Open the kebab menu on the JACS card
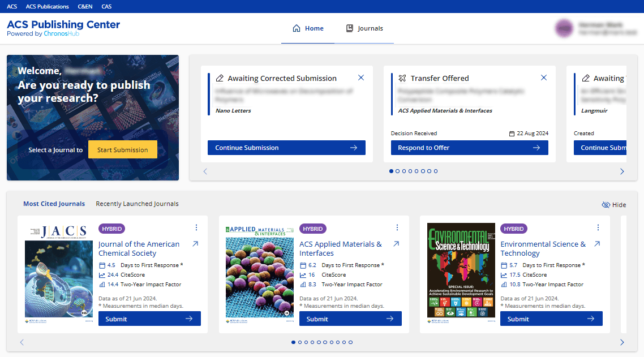Screen dimensions: 644x357 (x=196, y=227)
